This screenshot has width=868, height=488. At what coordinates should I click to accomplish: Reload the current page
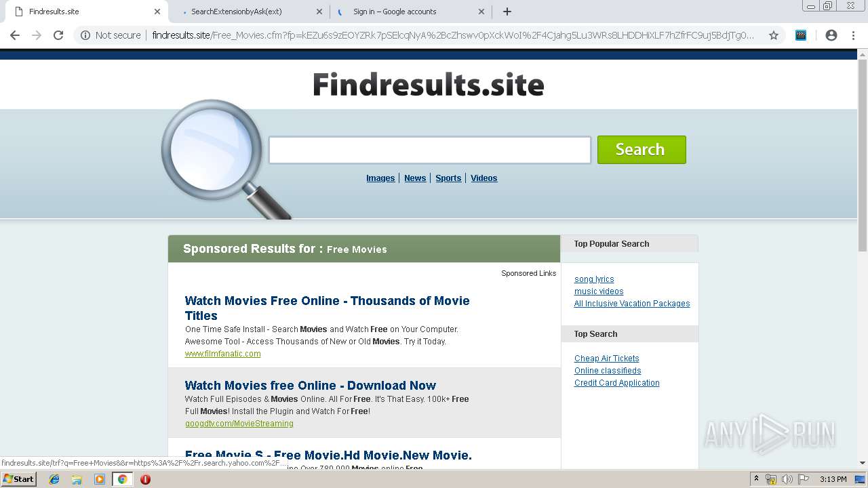point(58,35)
